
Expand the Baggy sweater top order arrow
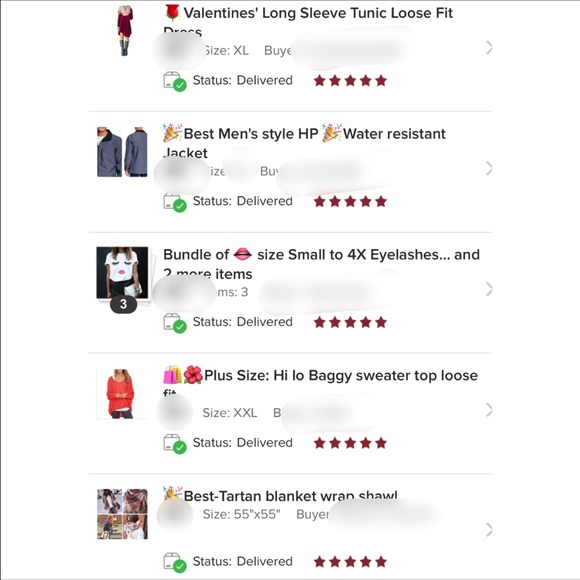coord(489,410)
